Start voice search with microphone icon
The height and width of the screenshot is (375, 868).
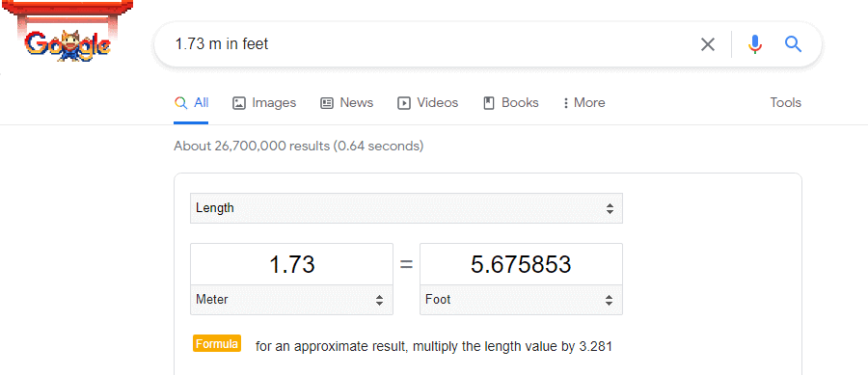pos(754,44)
